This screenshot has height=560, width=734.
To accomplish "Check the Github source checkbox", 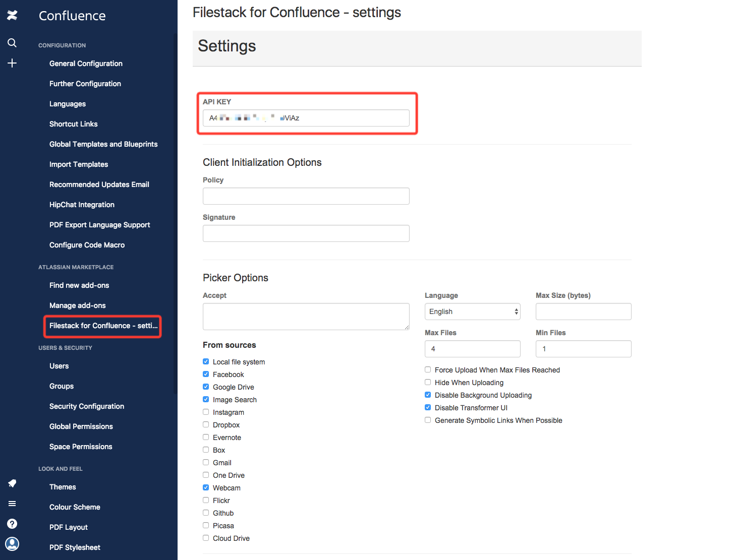I will 206,513.
